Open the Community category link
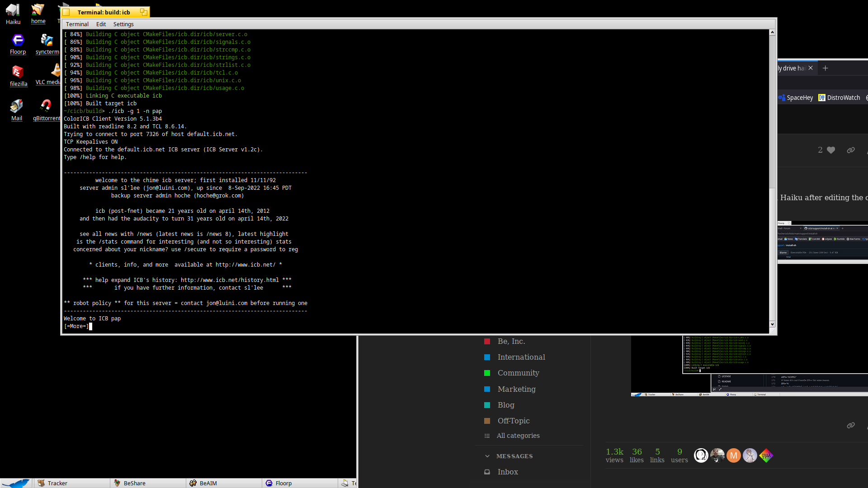868x488 pixels. click(x=518, y=373)
